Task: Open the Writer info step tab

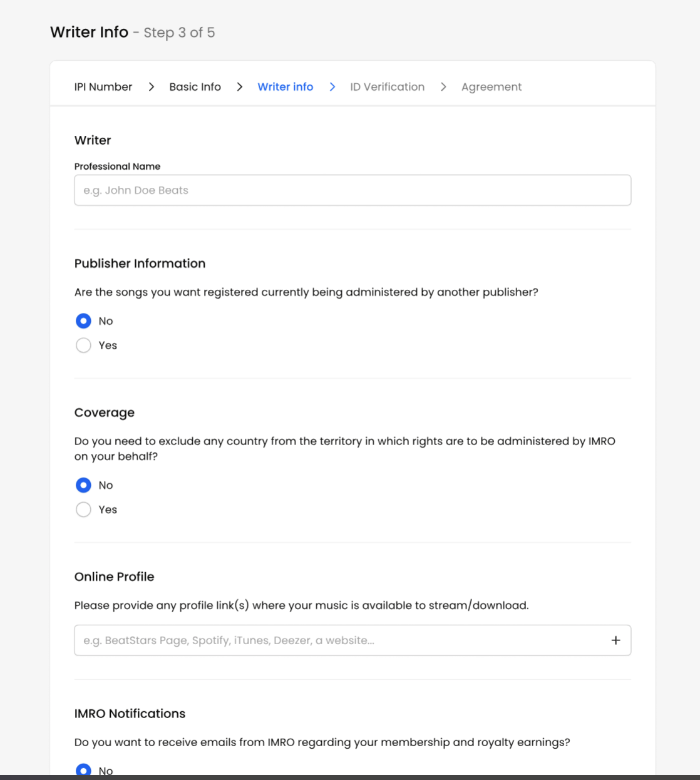Action: point(286,87)
